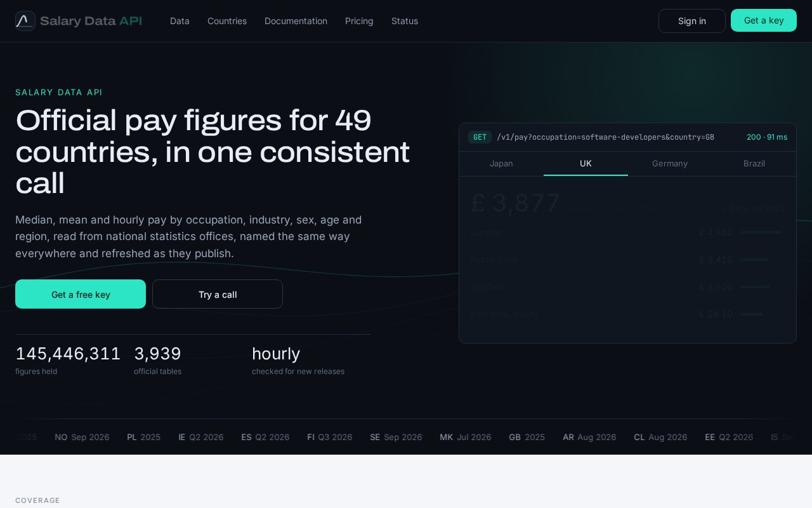Screen dimensions: 812x508
Task: Open the Data nav menu item
Action: click(180, 21)
